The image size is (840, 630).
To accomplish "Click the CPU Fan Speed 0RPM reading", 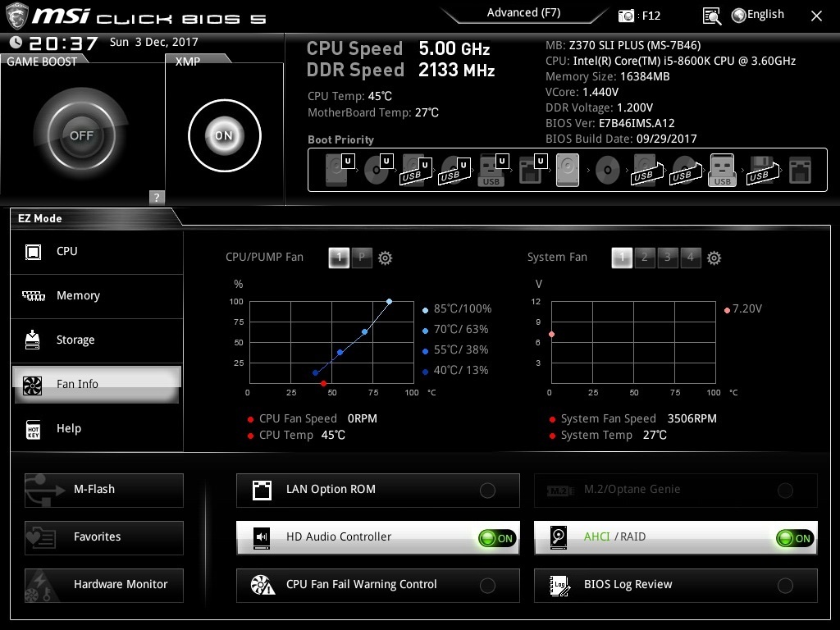I will click(363, 418).
